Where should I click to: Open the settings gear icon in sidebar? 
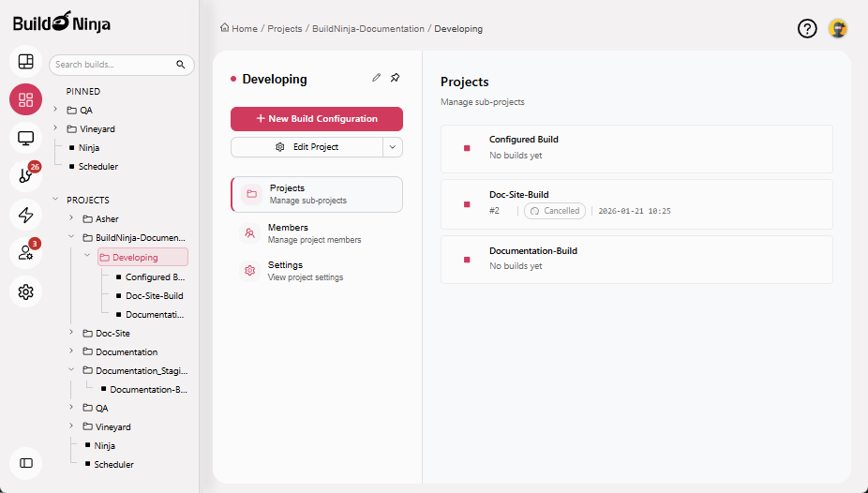click(26, 291)
